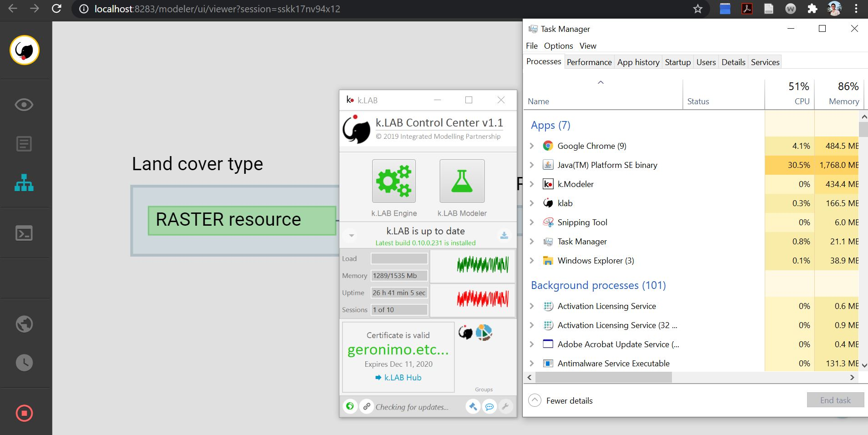
Task: Click the Task Manager vertical scrollbar down arrow
Action: point(863,364)
